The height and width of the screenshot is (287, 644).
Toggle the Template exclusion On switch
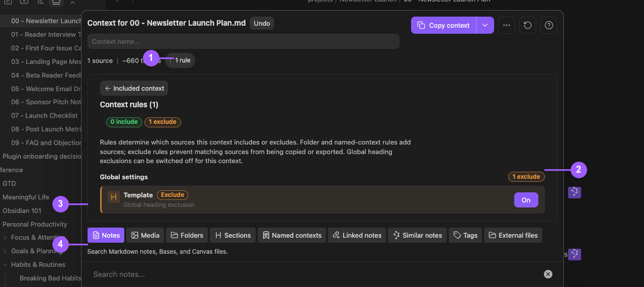point(526,200)
